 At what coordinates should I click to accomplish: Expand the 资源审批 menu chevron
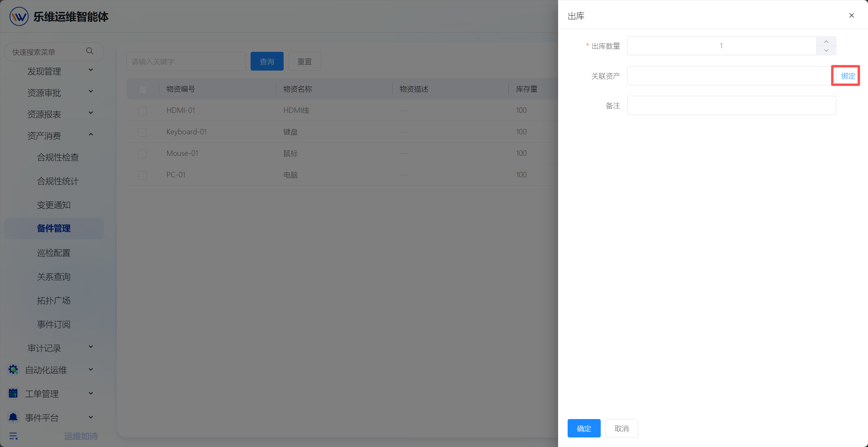(x=91, y=91)
